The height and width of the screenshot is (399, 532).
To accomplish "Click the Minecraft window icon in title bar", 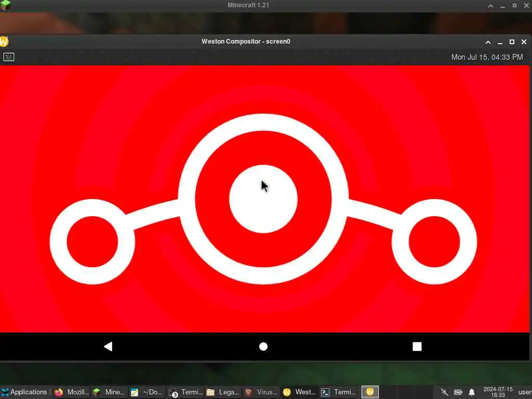I will coord(5,5).
